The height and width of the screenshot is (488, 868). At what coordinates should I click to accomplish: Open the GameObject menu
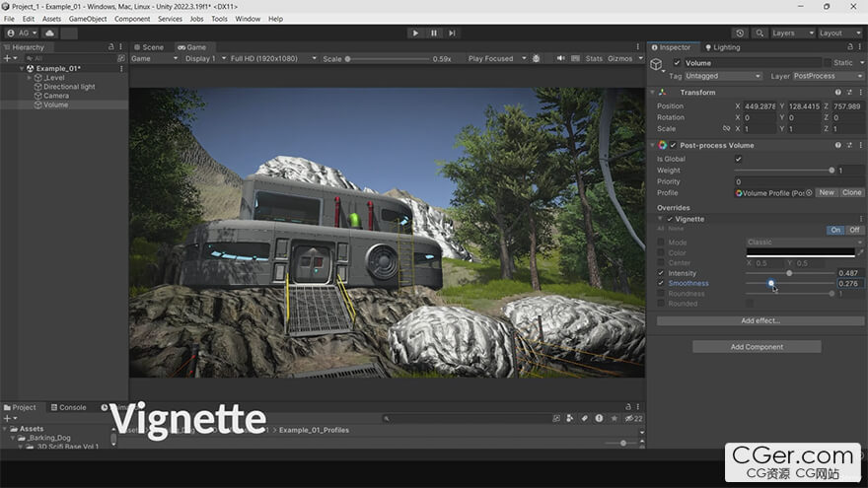88,19
